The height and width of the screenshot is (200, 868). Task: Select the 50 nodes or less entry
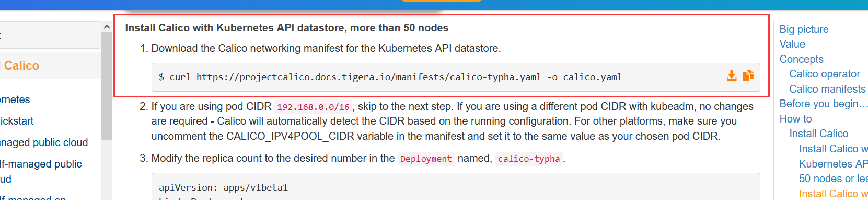pos(833,179)
